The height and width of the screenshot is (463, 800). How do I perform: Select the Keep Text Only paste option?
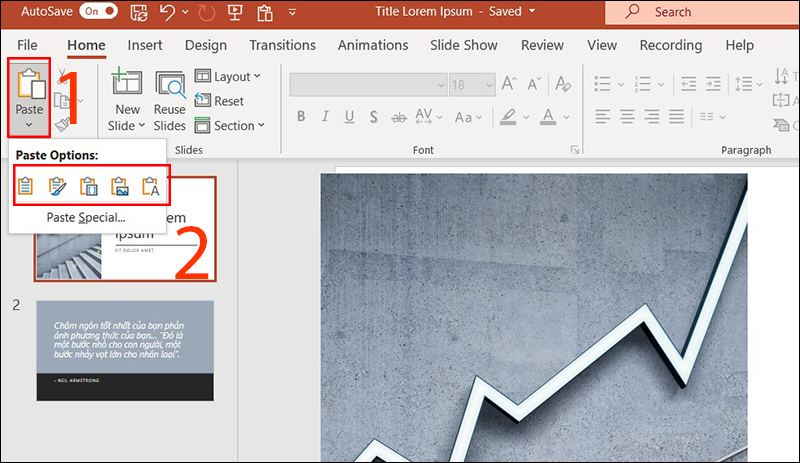(x=151, y=185)
